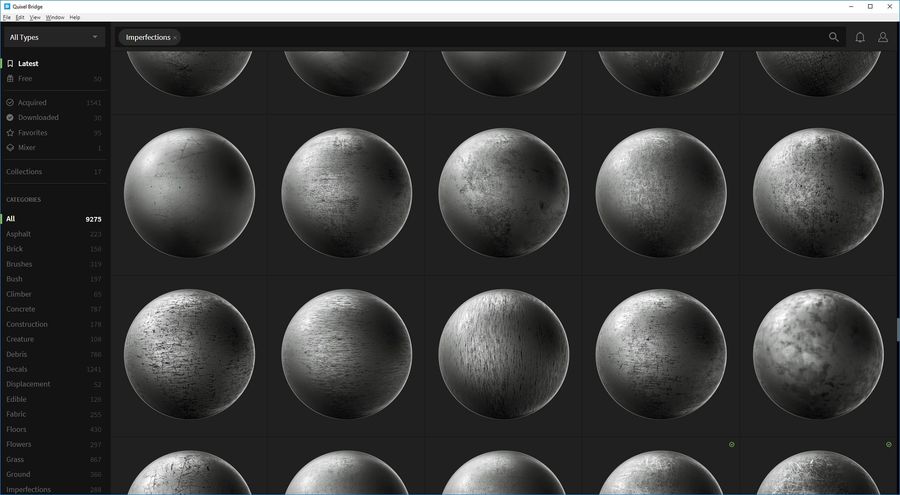Click the Downloaded circle-check icon
This screenshot has width=900, height=495.
pos(10,118)
